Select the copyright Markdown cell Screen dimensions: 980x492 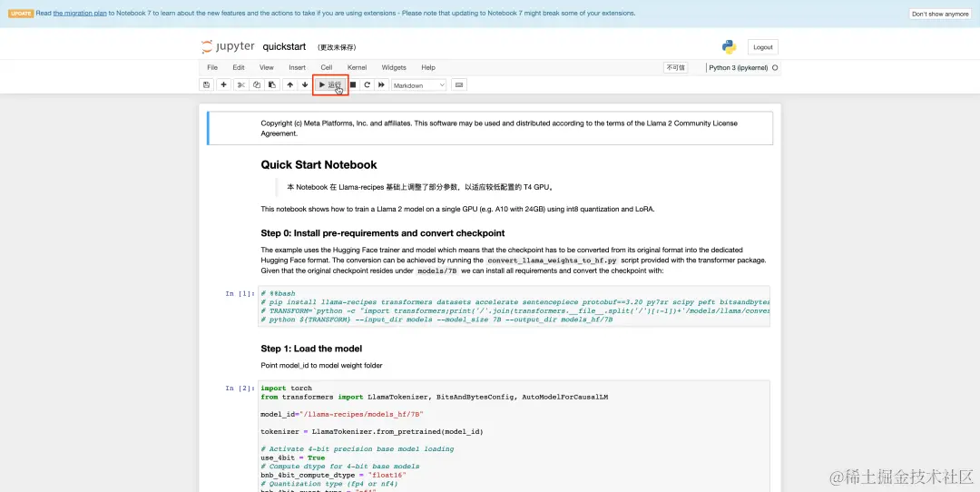coord(490,128)
